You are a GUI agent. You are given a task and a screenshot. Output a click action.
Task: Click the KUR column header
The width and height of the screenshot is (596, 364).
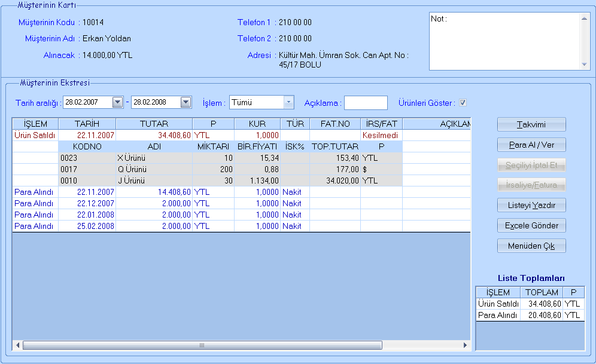click(x=257, y=124)
